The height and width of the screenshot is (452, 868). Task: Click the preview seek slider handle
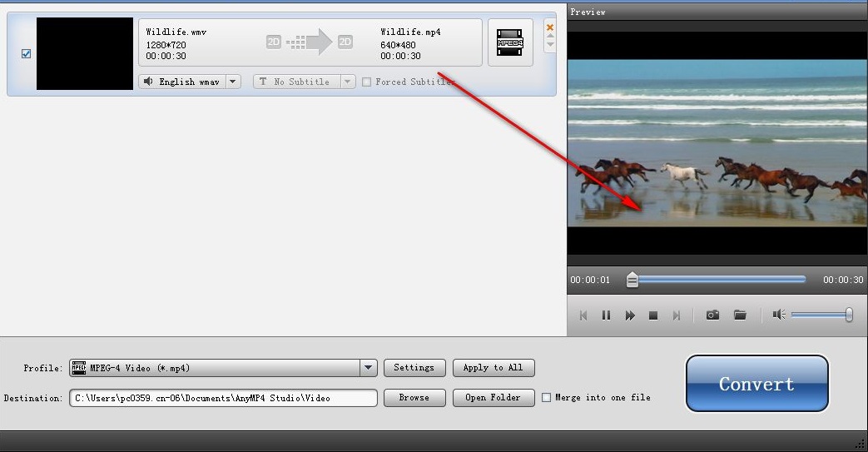[x=632, y=280]
